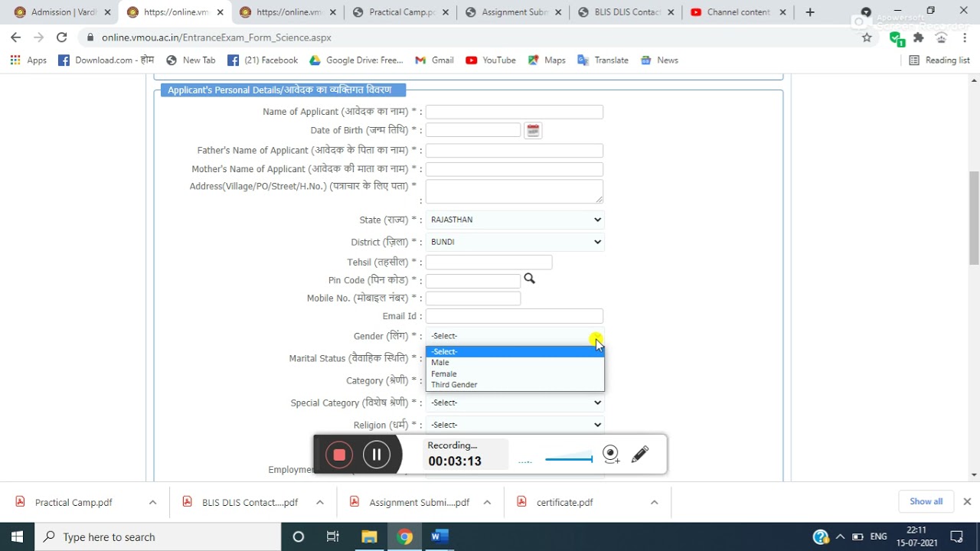Expand options for certificate.pdf download
Viewport: 980px width, 551px height.
click(654, 503)
